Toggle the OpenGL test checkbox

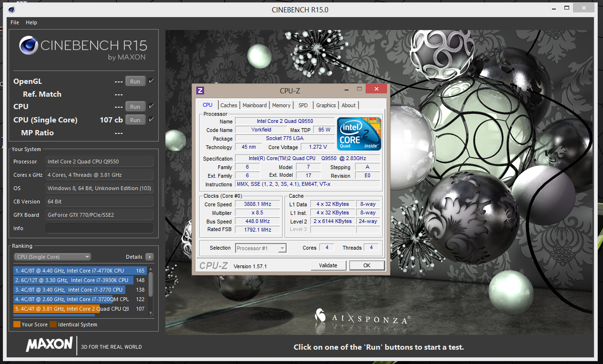151,81
